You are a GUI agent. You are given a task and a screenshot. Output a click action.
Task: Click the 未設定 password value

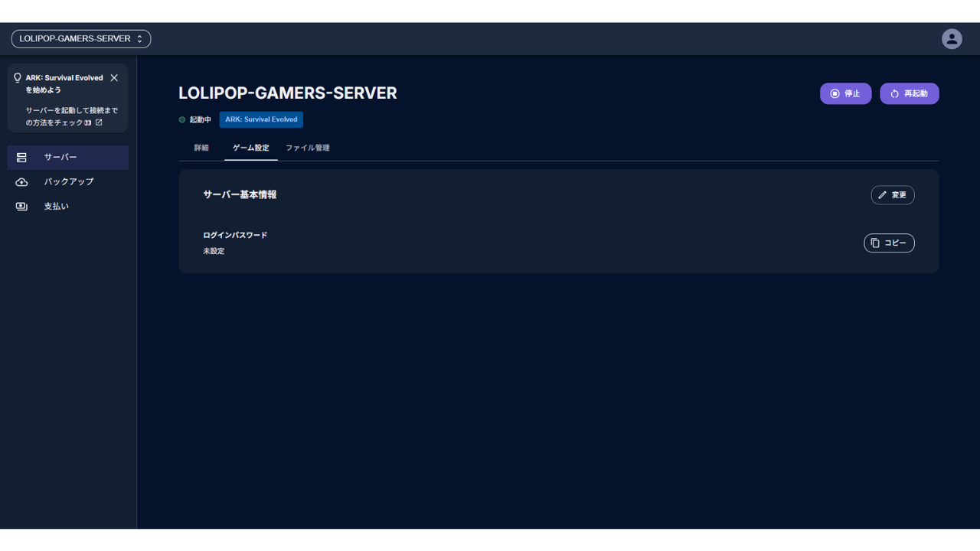pos(214,251)
